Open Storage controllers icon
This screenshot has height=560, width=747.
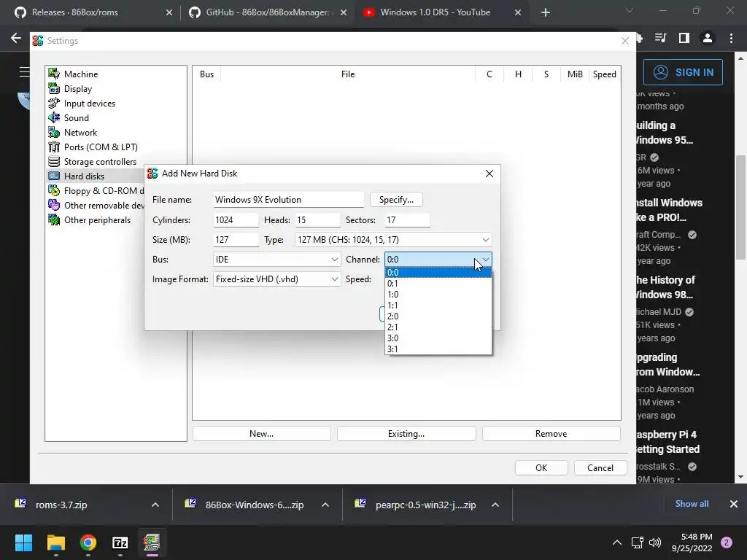click(x=54, y=161)
